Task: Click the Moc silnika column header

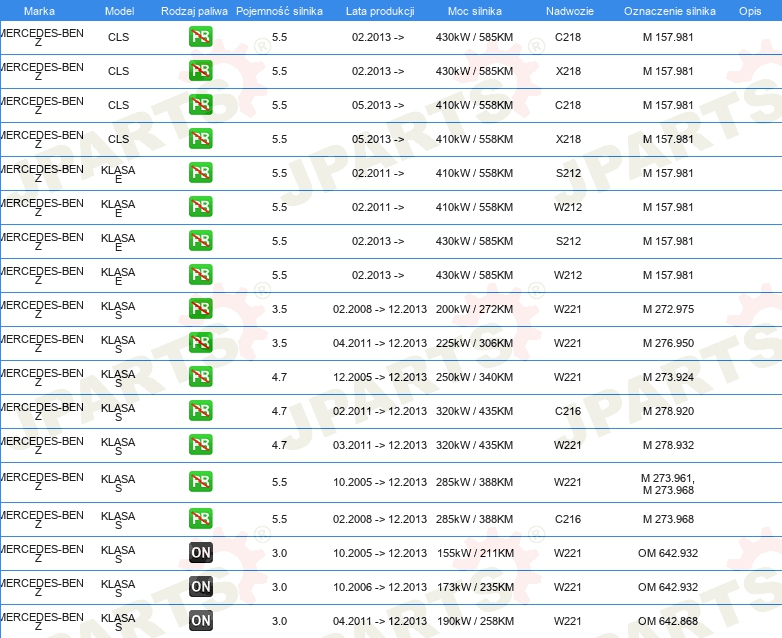Action: tap(475, 11)
